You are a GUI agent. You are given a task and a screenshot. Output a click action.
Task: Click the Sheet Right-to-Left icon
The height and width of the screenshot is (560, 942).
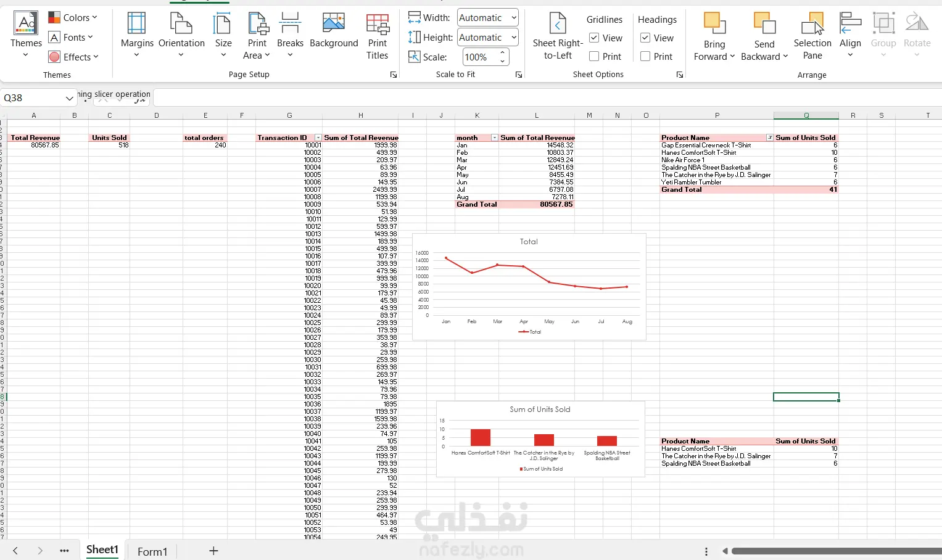tap(558, 23)
